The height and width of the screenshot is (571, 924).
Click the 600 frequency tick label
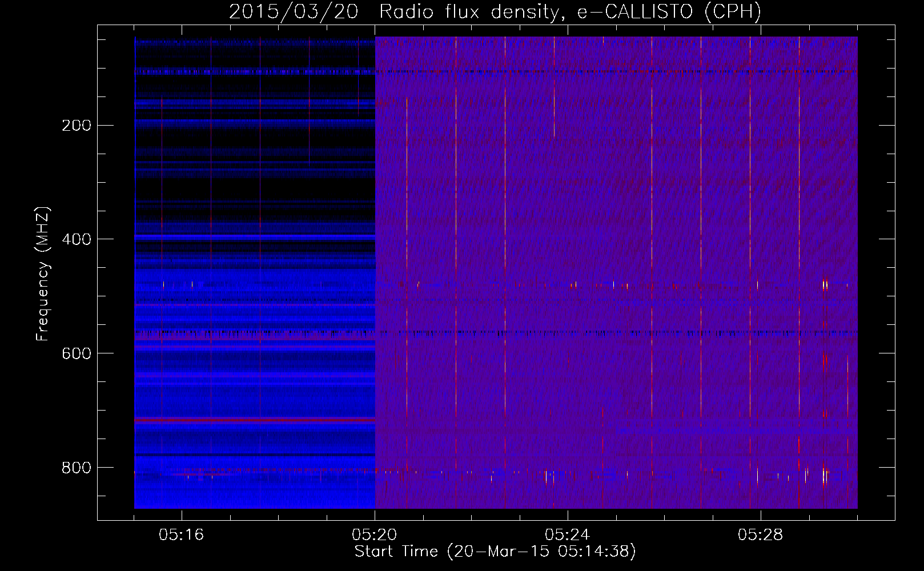tap(77, 354)
